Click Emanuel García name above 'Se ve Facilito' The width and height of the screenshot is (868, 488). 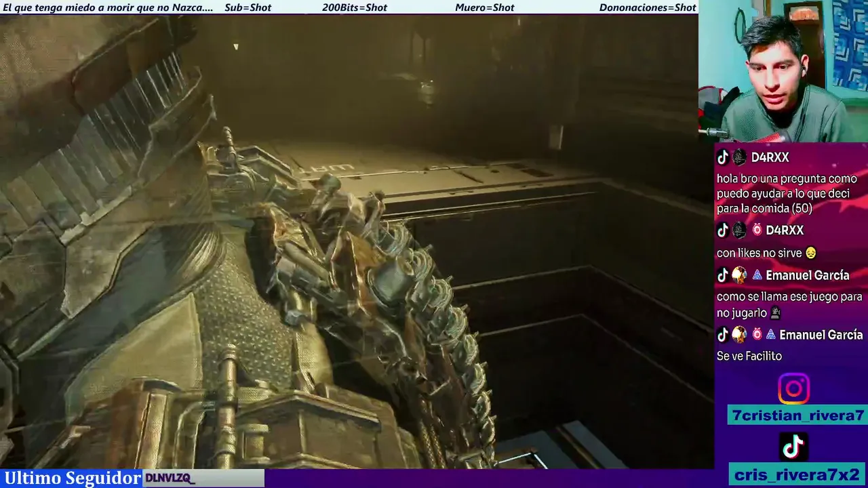click(821, 335)
